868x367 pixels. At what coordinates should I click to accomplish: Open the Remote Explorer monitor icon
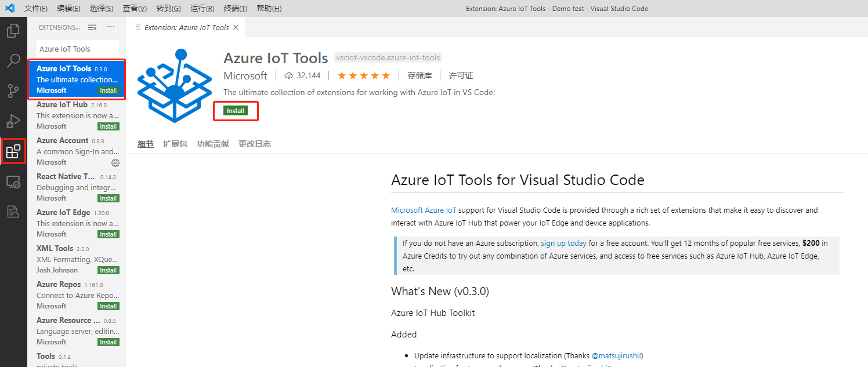click(13, 182)
